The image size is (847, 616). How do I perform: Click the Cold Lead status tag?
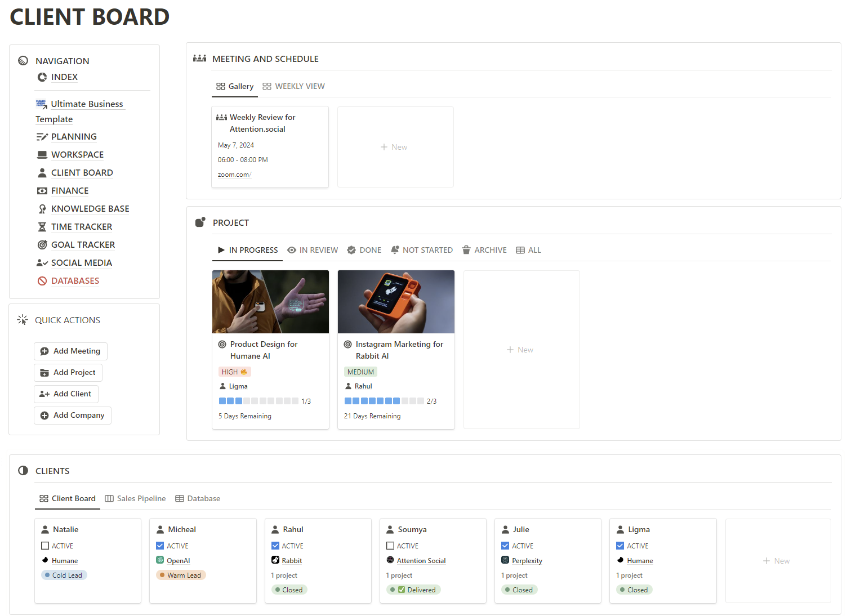64,575
